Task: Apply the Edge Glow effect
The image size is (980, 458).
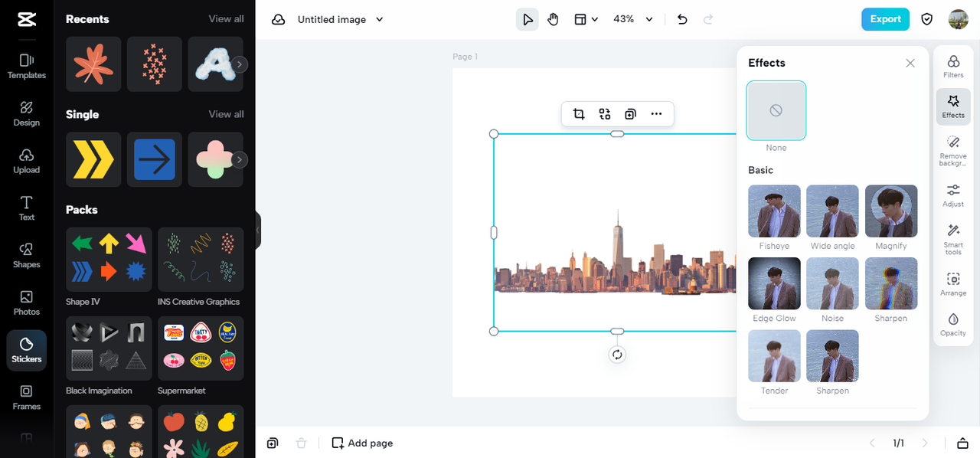Action: pyautogui.click(x=774, y=283)
